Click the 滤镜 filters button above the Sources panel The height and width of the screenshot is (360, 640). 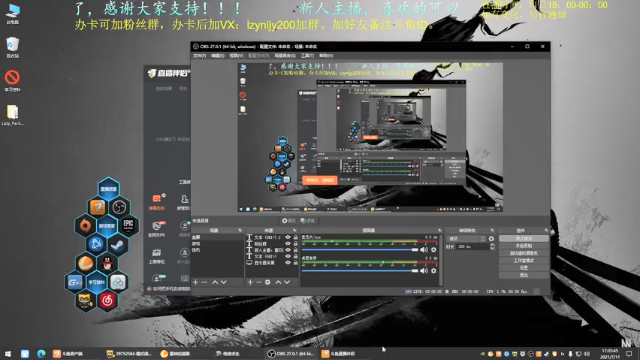(x=308, y=221)
